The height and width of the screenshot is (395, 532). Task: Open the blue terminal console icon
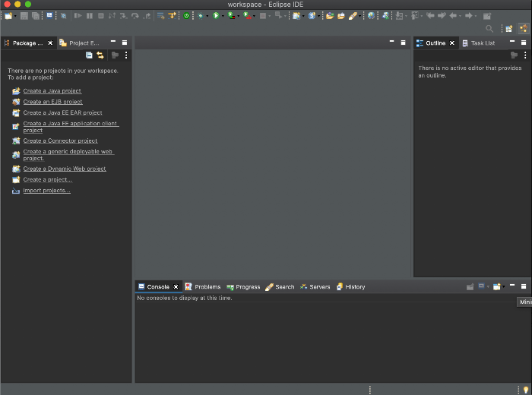(x=49, y=16)
